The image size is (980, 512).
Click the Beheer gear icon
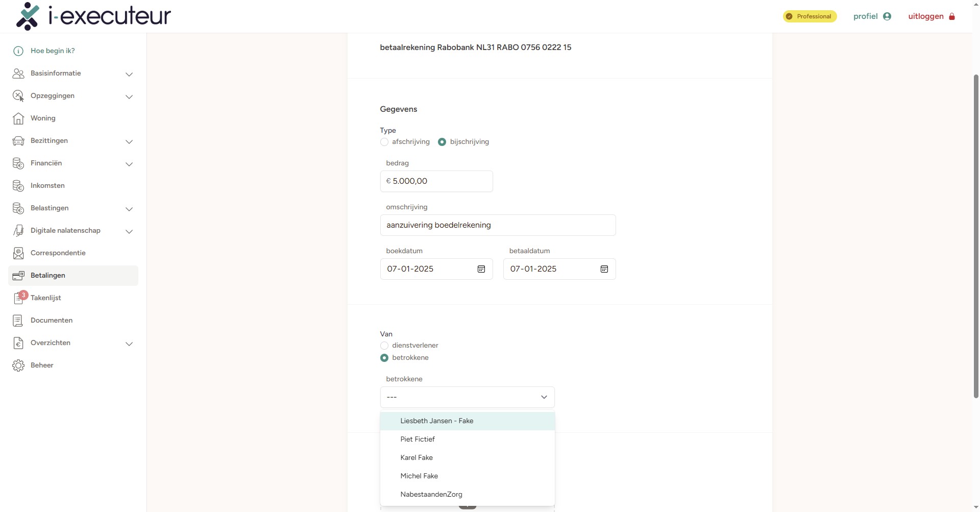pos(18,365)
